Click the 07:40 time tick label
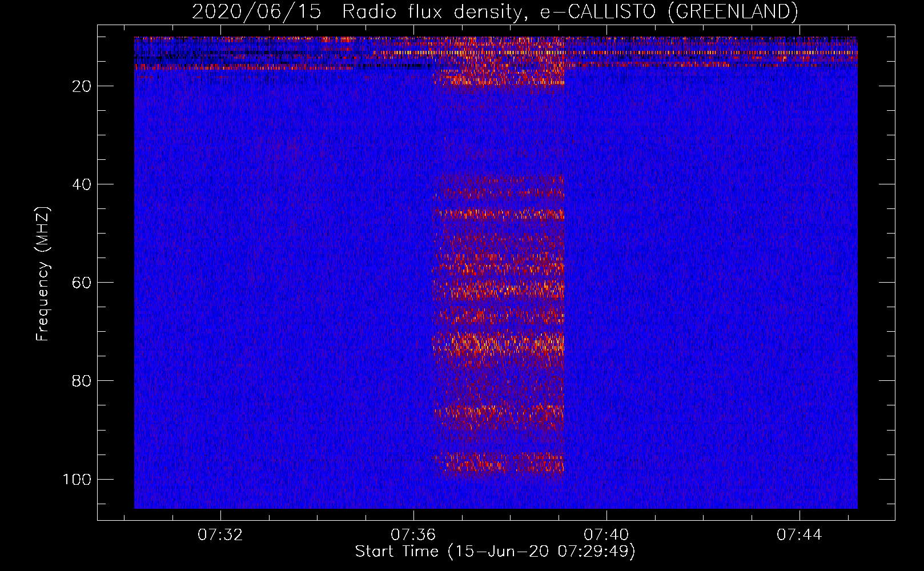The width and height of the screenshot is (924, 571). point(606,535)
